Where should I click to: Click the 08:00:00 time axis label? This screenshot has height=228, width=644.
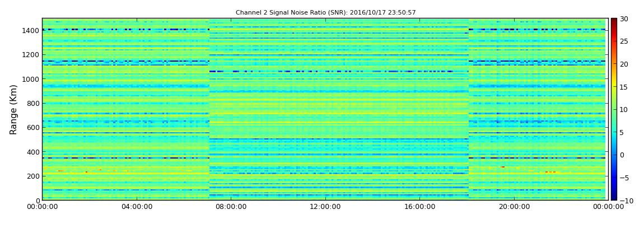pyautogui.click(x=230, y=207)
